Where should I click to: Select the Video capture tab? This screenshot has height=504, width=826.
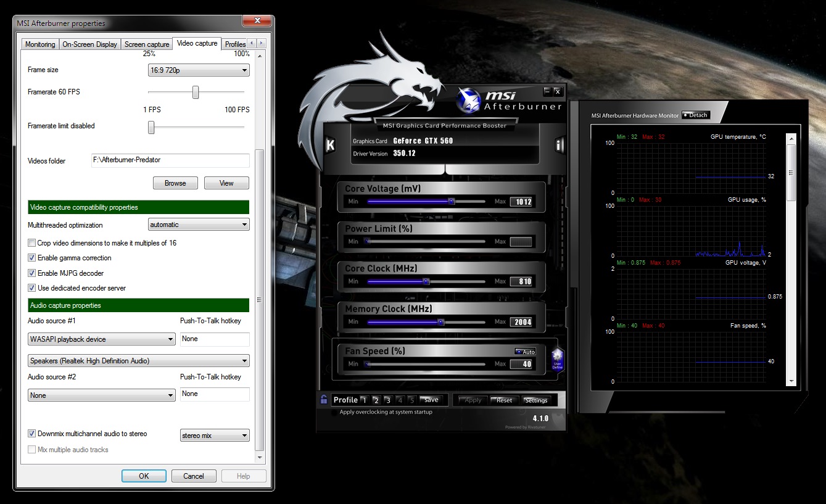(197, 43)
